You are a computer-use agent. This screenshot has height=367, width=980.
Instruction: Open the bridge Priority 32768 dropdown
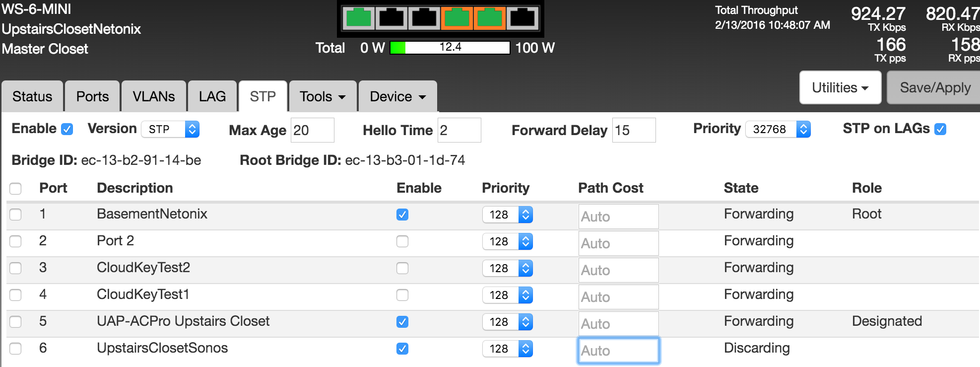pos(778,129)
